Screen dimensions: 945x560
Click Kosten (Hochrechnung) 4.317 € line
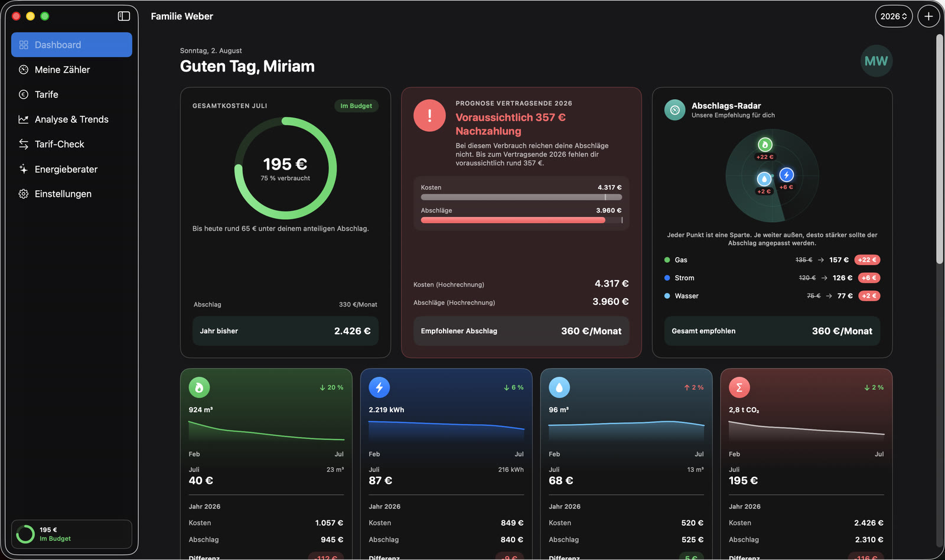522,284
